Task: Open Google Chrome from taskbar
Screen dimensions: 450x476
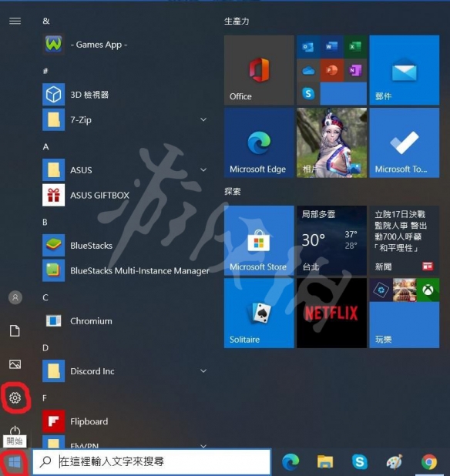Action: pyautogui.click(x=429, y=461)
